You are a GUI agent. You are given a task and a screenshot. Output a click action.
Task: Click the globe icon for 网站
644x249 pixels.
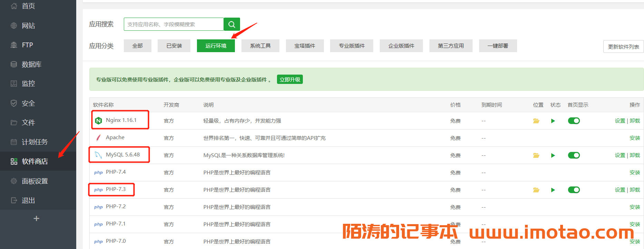click(x=14, y=26)
